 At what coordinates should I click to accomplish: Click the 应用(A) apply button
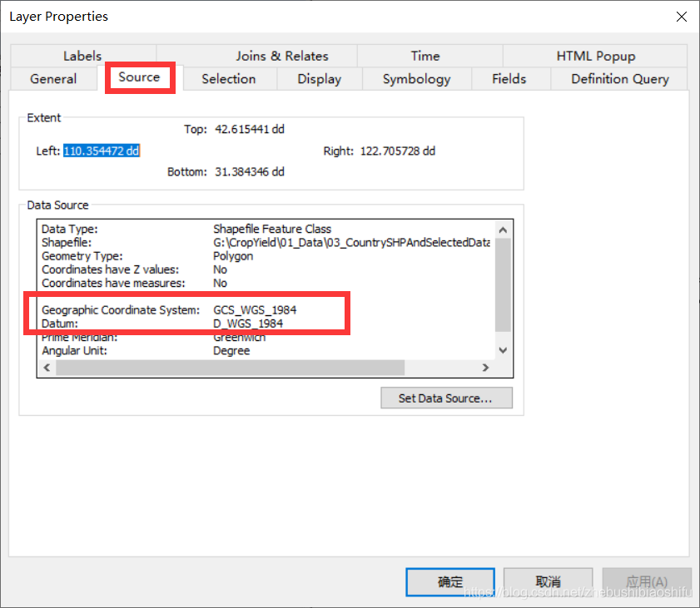[x=647, y=581]
